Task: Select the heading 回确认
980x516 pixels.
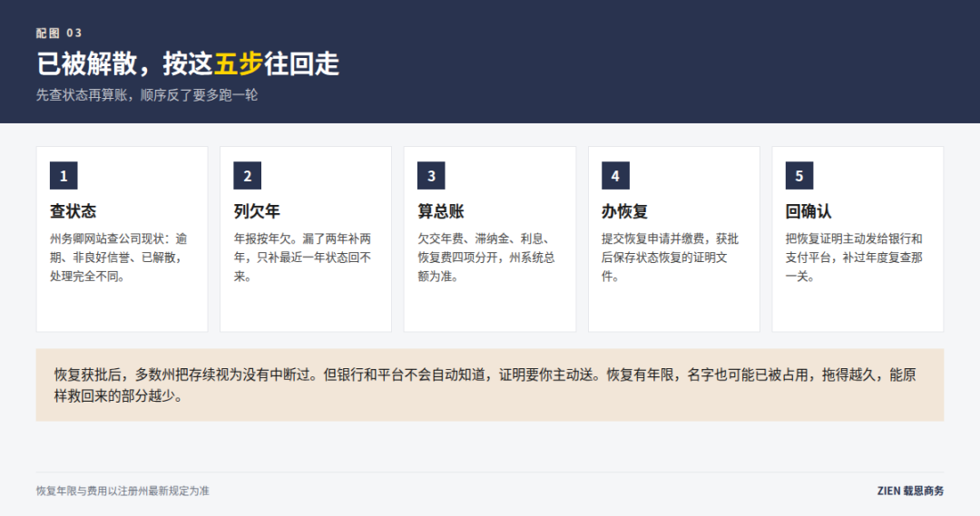Action: pyautogui.click(x=808, y=211)
